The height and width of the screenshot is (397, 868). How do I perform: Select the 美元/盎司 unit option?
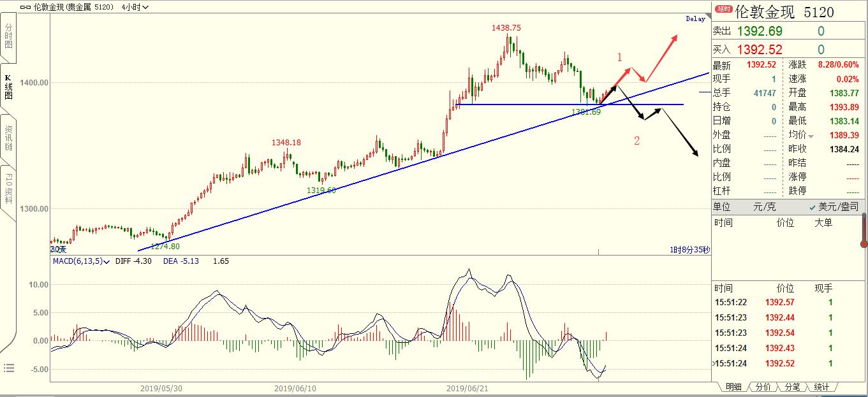(x=833, y=206)
